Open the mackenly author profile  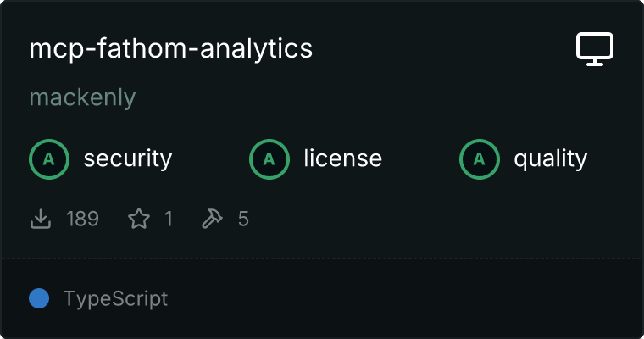82,97
